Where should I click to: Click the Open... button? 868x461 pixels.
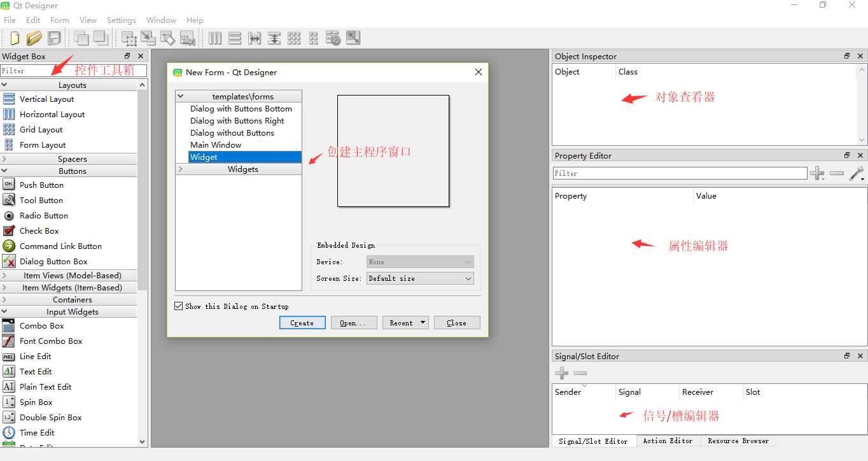point(354,322)
